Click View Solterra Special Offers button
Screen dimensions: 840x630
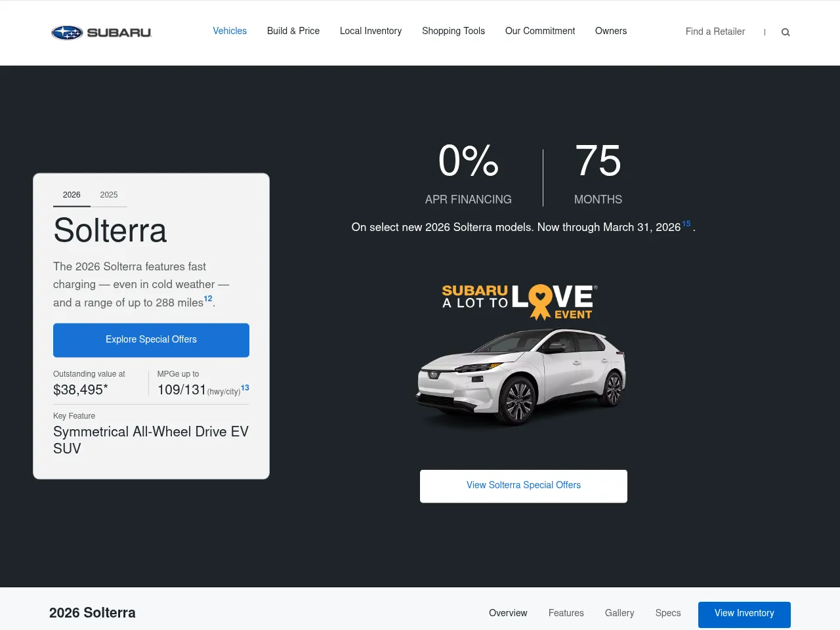pos(524,486)
